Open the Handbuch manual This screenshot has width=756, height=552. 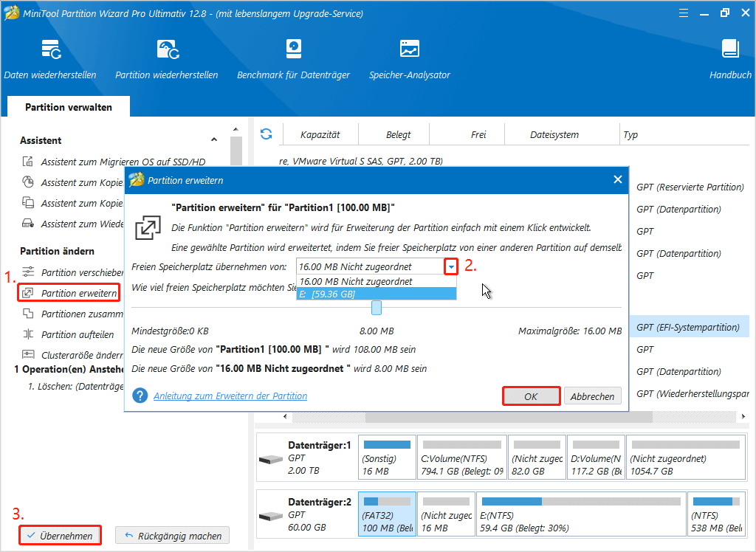[x=730, y=59]
